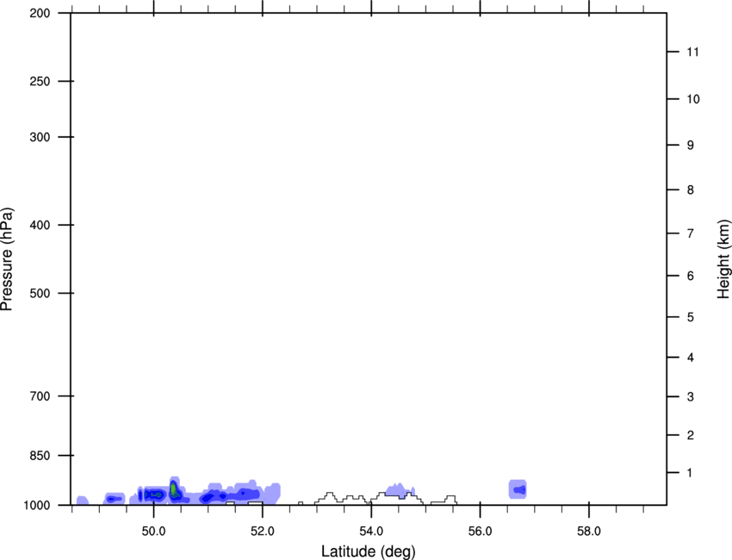
Task: Pick the 3 km height label
Action: [x=691, y=396]
